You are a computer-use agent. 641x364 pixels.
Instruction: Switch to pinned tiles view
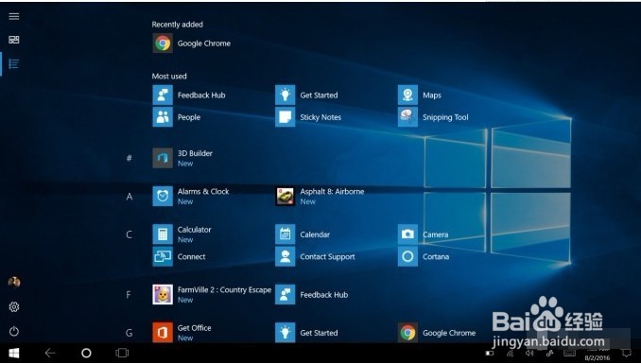pyautogui.click(x=14, y=40)
